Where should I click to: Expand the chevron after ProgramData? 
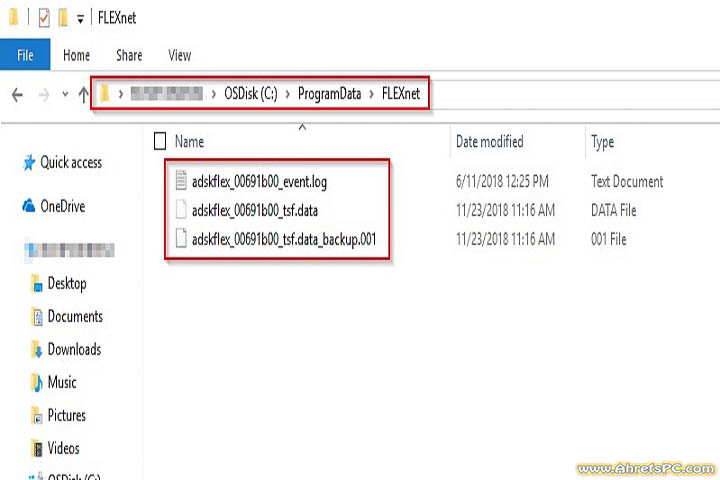(371, 94)
